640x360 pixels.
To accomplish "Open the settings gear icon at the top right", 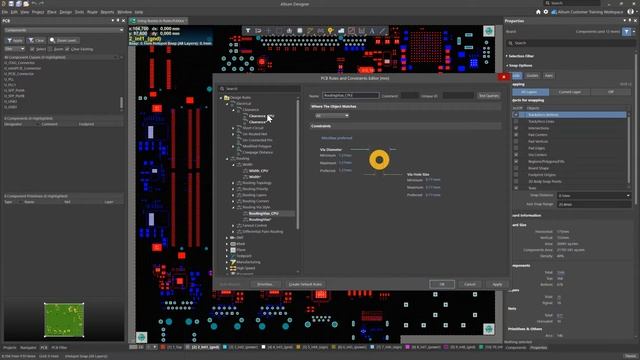I will pos(546,12).
